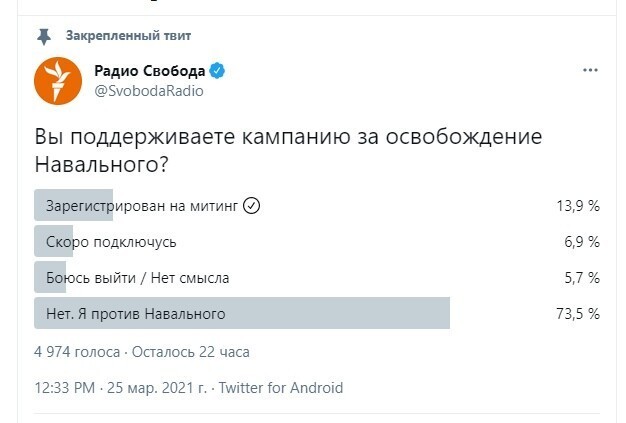Click the pinned tweet pin icon
This screenshot has width=626, height=423.
point(44,36)
